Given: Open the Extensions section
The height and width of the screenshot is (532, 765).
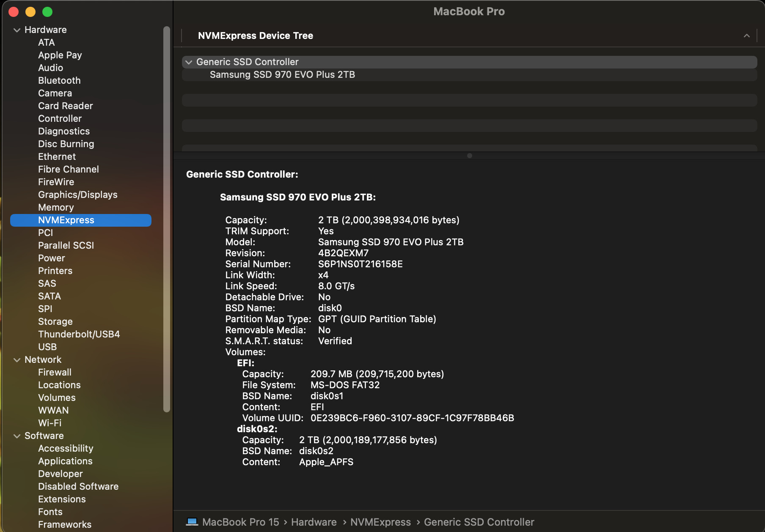Looking at the screenshot, I should pos(62,499).
